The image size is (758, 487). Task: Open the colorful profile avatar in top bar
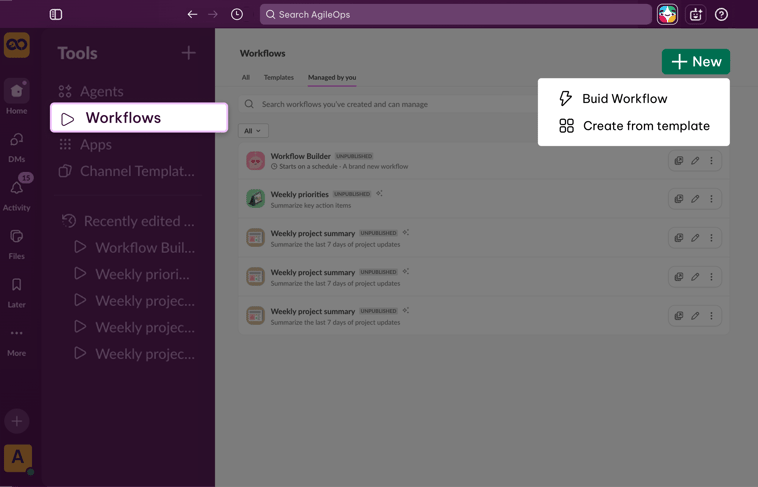(x=667, y=15)
